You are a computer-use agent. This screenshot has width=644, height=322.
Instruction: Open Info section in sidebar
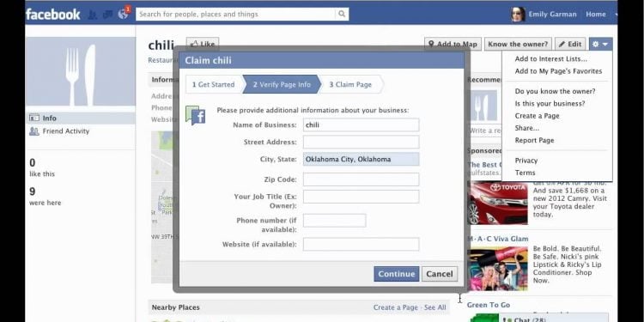(x=81, y=118)
